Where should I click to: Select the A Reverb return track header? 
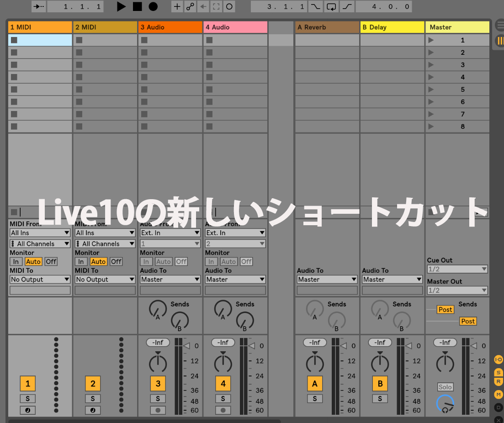tap(327, 27)
